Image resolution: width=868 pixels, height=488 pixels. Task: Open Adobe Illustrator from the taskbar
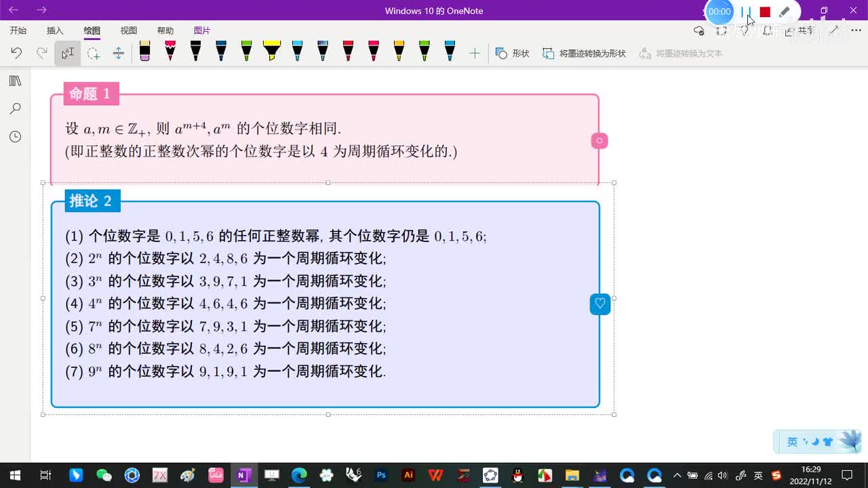[x=408, y=475]
